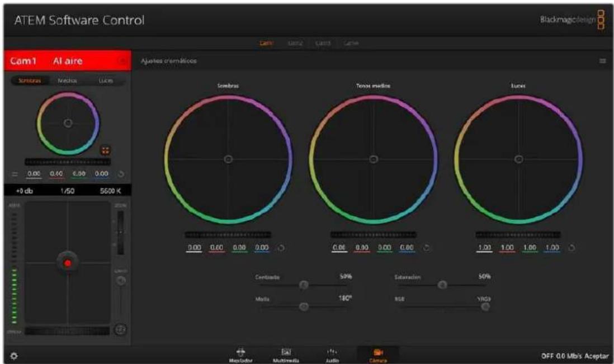Click the faint icon at right of Al aire header
Image resolution: width=614 pixels, height=364 pixels.
(122, 61)
